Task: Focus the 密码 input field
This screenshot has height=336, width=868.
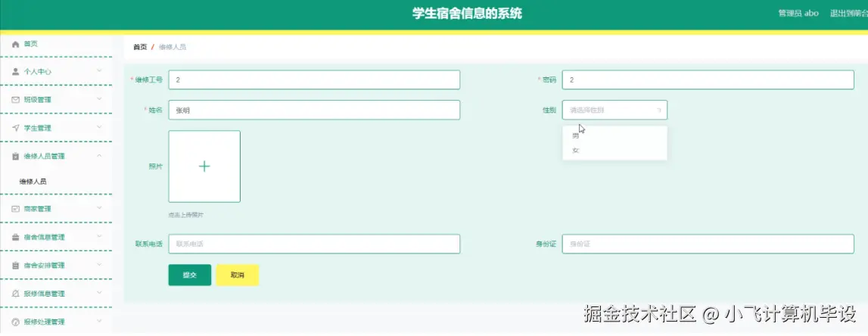Action: point(708,79)
